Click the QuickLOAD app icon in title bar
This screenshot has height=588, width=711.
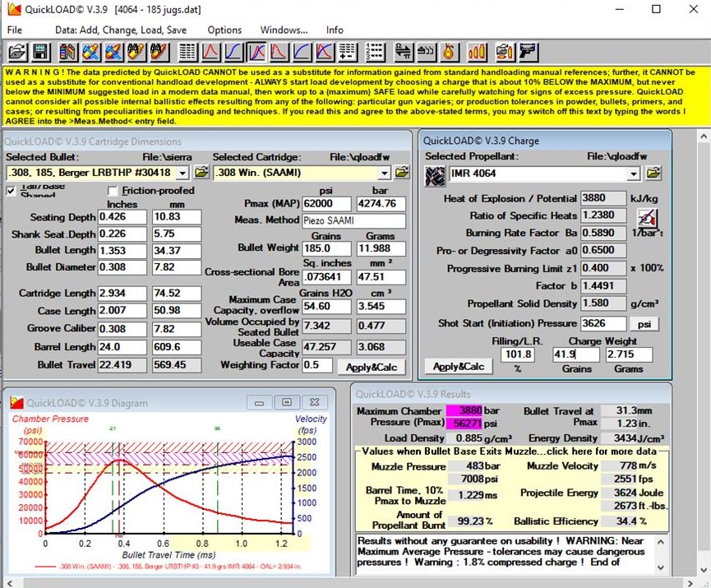[15, 9]
